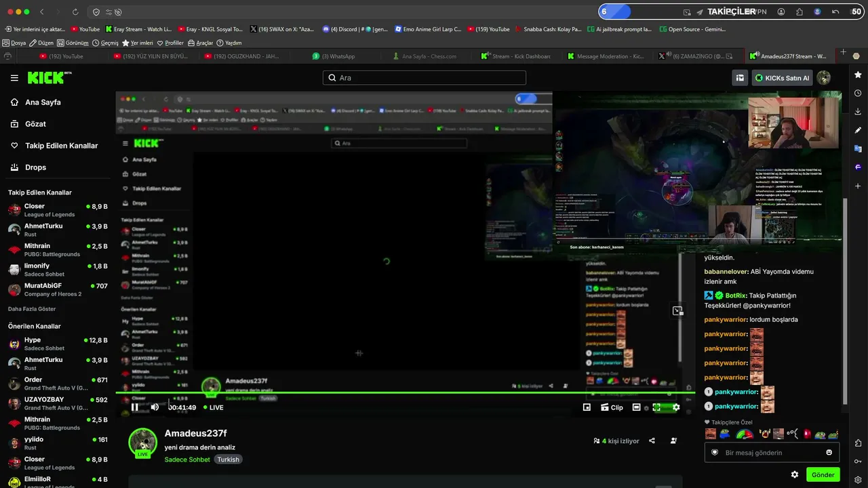868x488 pixels.
Task: Pause the live stream playback
Action: [x=135, y=407]
